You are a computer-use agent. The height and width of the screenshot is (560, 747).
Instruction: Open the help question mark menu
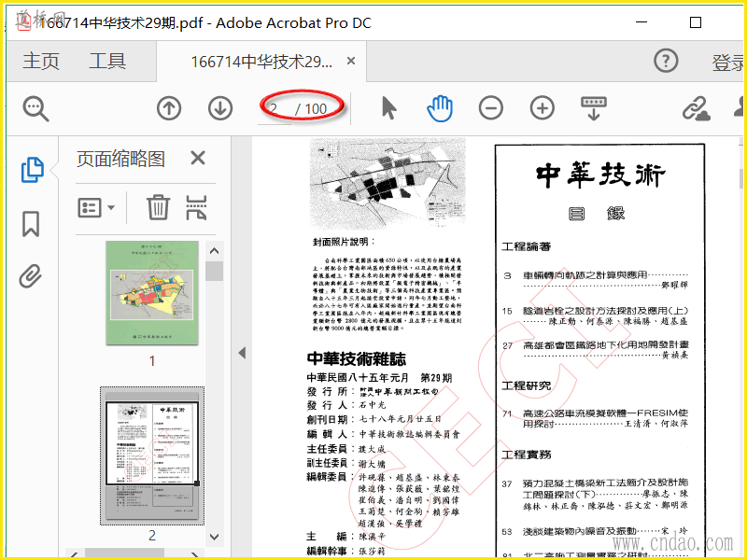[x=666, y=61]
